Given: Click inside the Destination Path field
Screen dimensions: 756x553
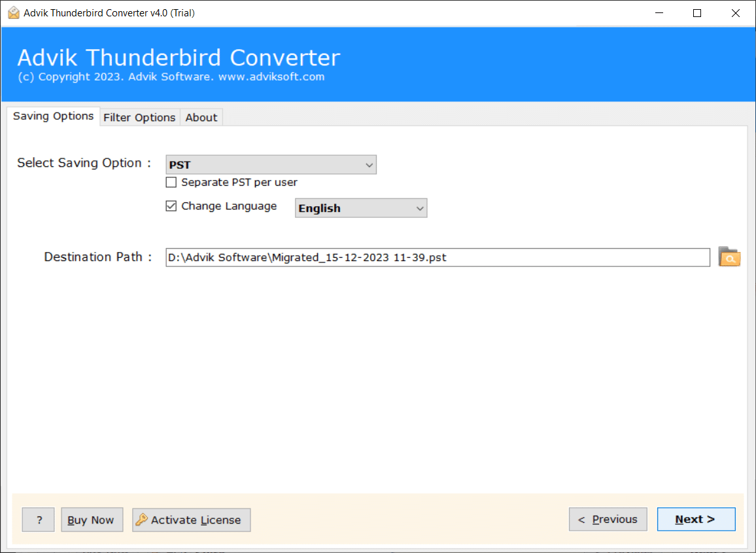Looking at the screenshot, I should 438,257.
